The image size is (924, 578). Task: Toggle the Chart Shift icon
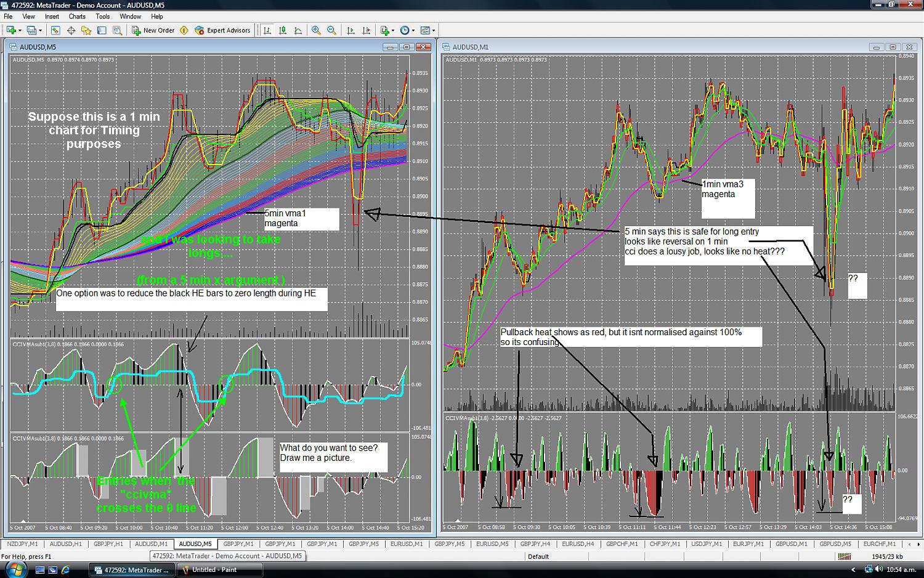[x=367, y=30]
